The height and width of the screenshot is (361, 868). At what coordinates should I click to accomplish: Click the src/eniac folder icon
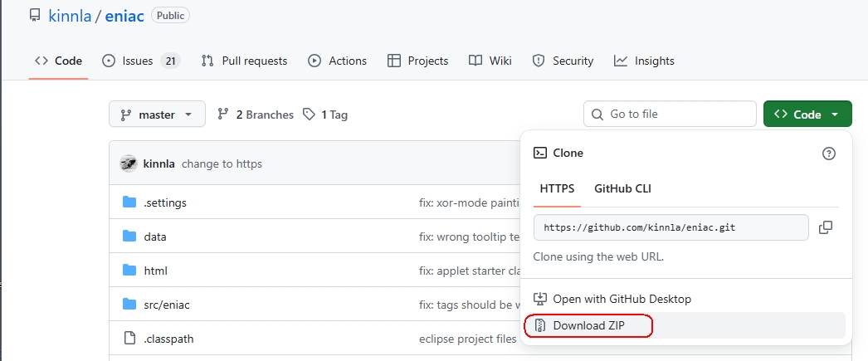tap(129, 305)
